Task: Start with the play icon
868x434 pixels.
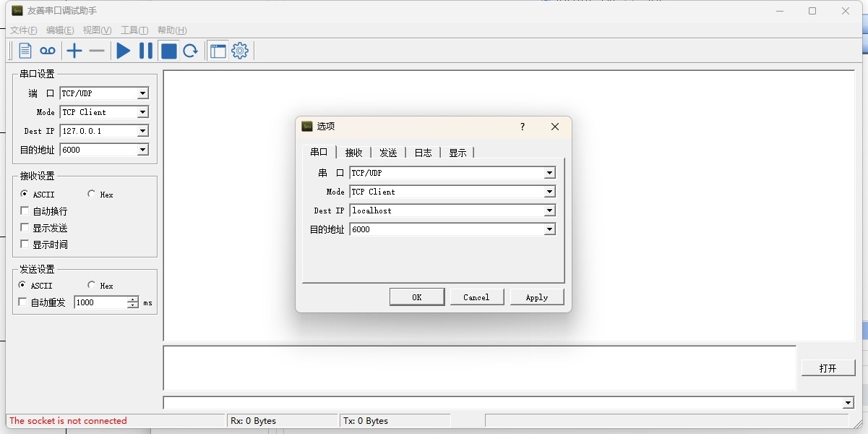Action: (x=124, y=51)
